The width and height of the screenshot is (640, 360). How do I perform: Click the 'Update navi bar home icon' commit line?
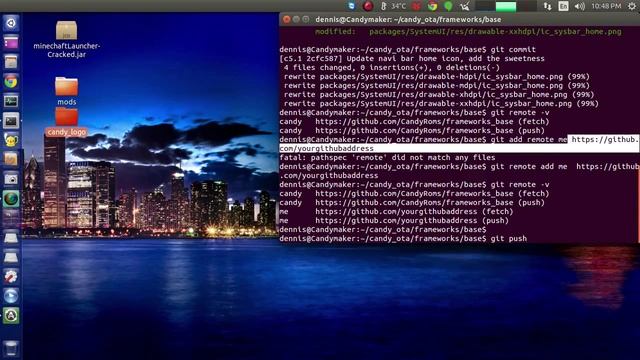[412, 59]
